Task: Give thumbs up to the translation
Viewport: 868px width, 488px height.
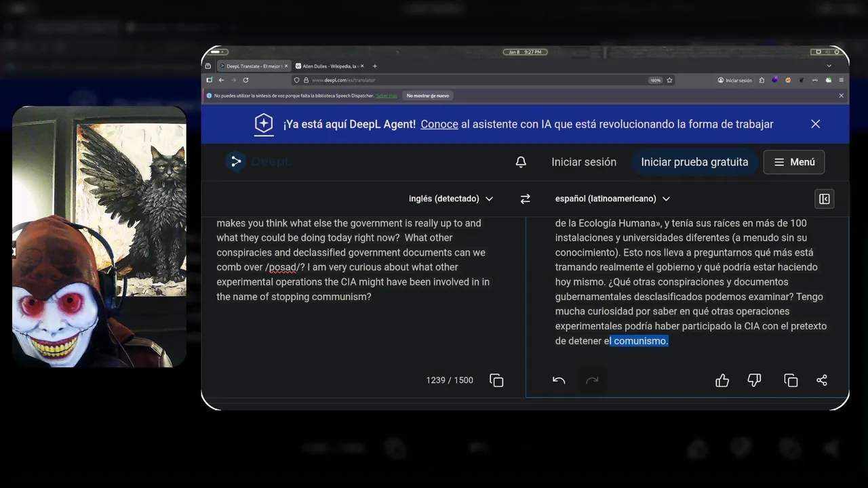Action: pos(722,380)
